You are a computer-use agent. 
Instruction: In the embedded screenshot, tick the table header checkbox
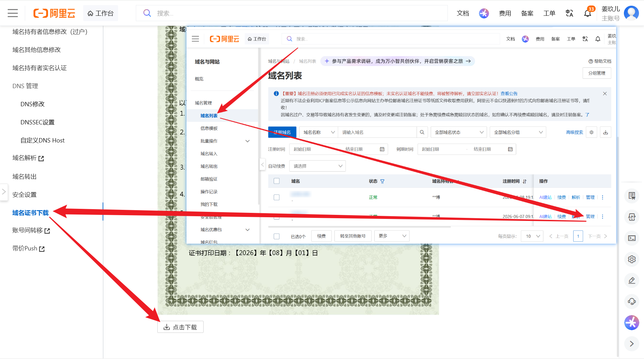coord(276,181)
